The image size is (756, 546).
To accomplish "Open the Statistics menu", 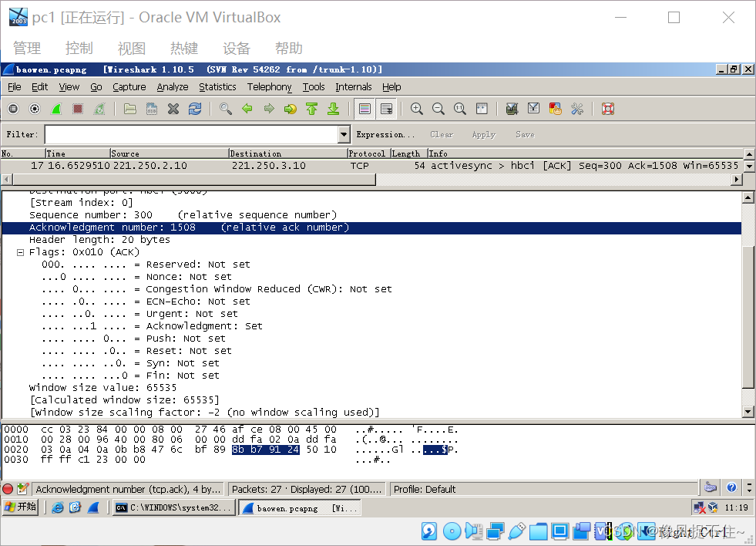I will 217,87.
